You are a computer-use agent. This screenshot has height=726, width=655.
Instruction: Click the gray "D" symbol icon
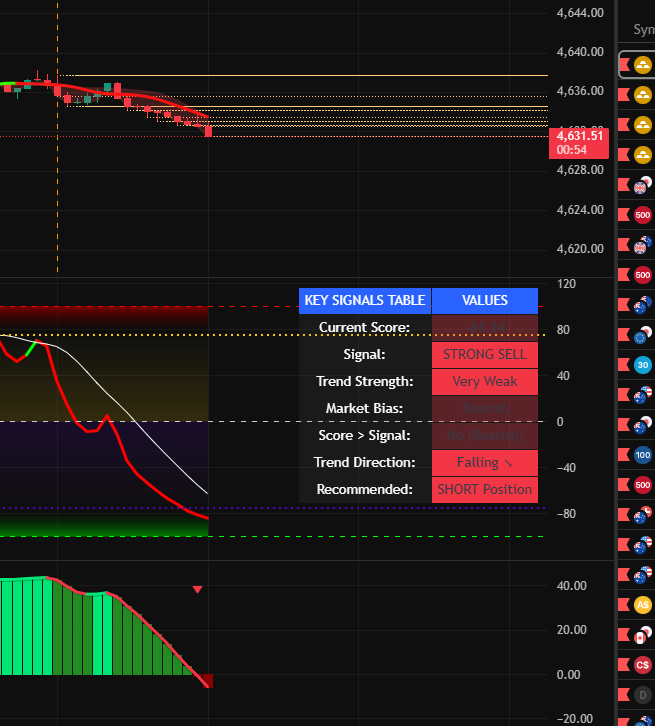pyautogui.click(x=643, y=694)
